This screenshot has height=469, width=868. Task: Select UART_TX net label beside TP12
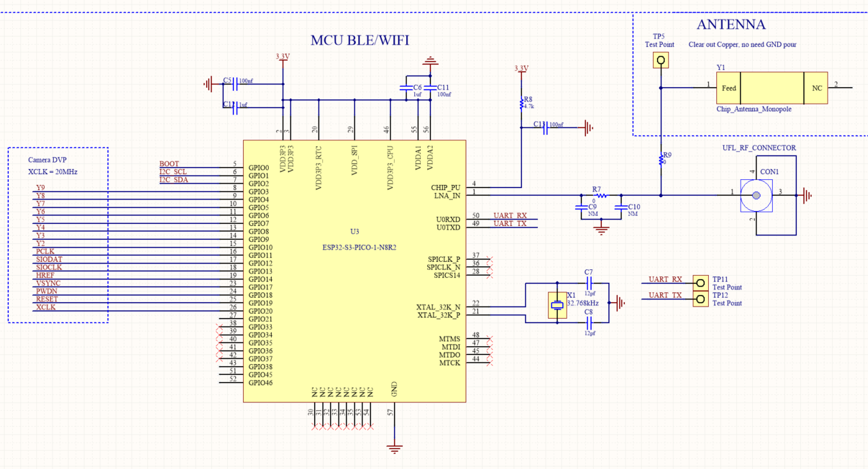click(x=665, y=295)
